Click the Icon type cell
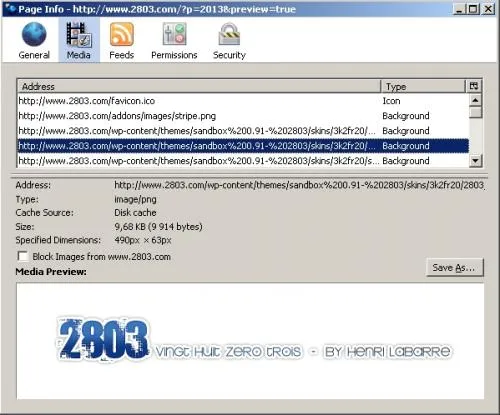Screen dimensions: 500x415 click(391, 101)
